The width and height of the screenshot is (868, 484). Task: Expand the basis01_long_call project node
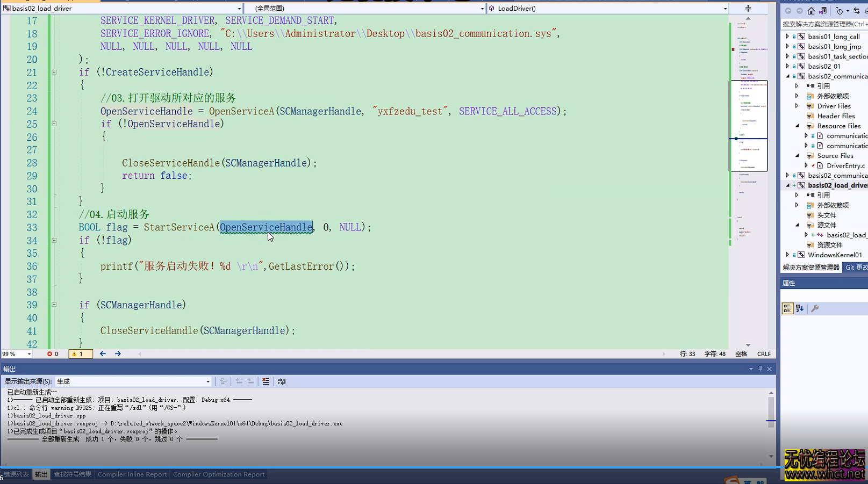pyautogui.click(x=787, y=37)
